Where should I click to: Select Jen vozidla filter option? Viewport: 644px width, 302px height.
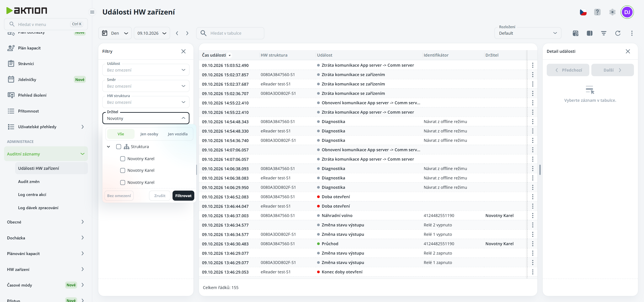click(x=178, y=134)
